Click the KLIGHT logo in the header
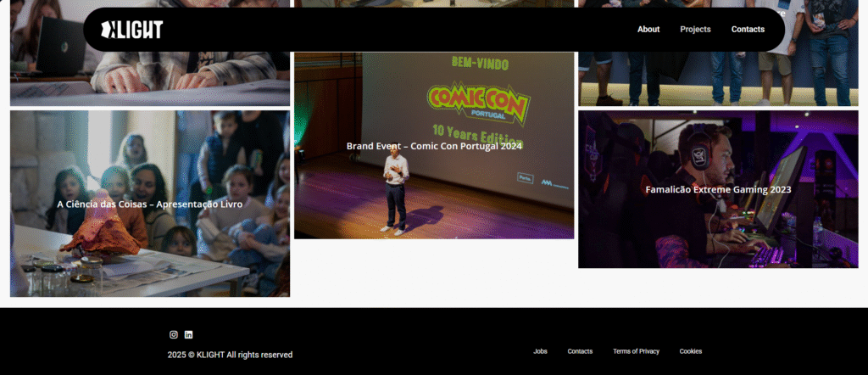The width and height of the screenshot is (868, 375). [131, 30]
